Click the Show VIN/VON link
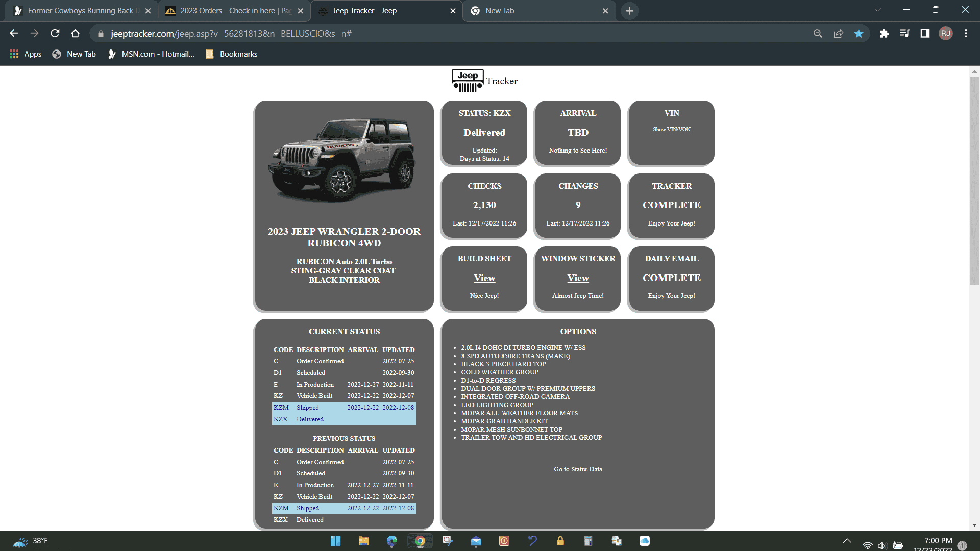Screen dimensions: 980x551 click(672, 130)
